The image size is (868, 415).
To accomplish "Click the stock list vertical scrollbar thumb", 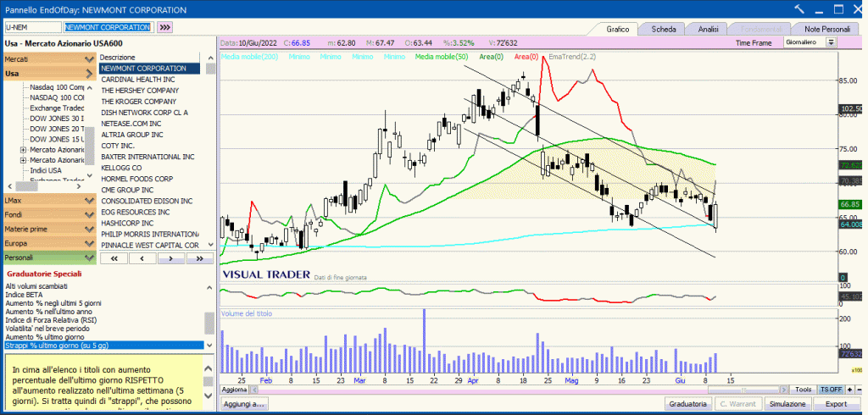I will point(210,69).
